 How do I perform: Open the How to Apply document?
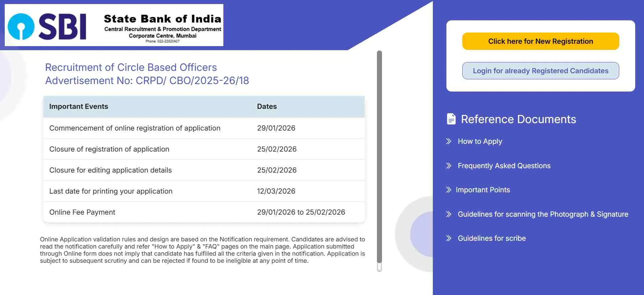point(480,141)
